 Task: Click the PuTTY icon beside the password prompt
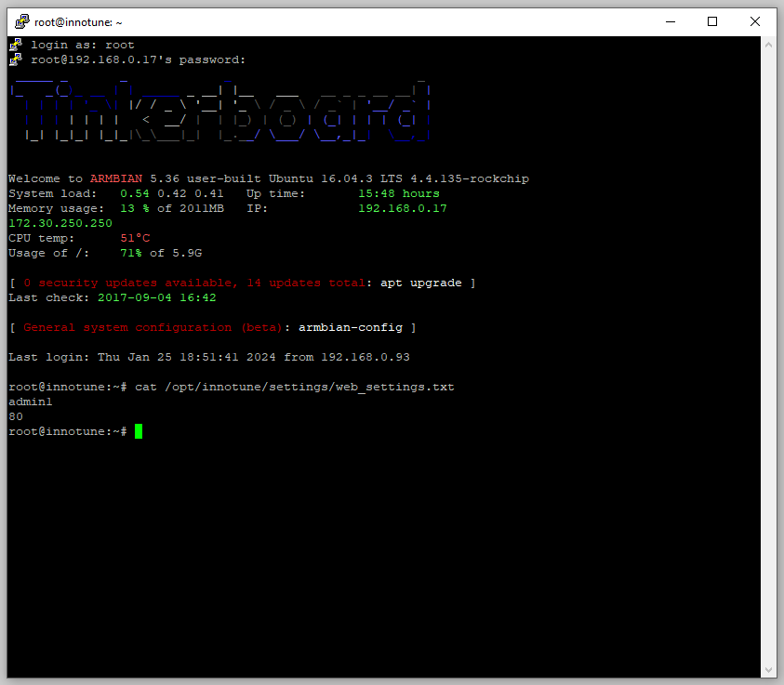click(16, 59)
